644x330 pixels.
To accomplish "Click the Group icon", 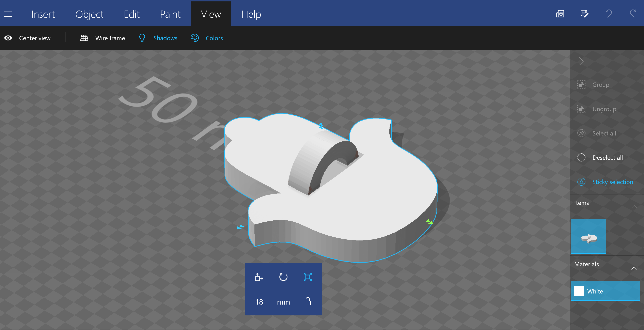I will 581,84.
